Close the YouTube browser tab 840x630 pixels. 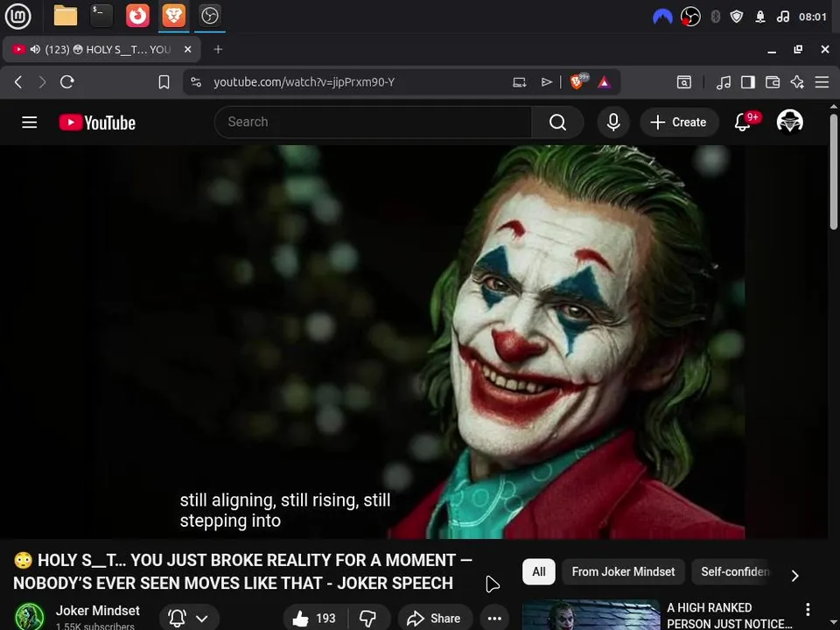187,49
